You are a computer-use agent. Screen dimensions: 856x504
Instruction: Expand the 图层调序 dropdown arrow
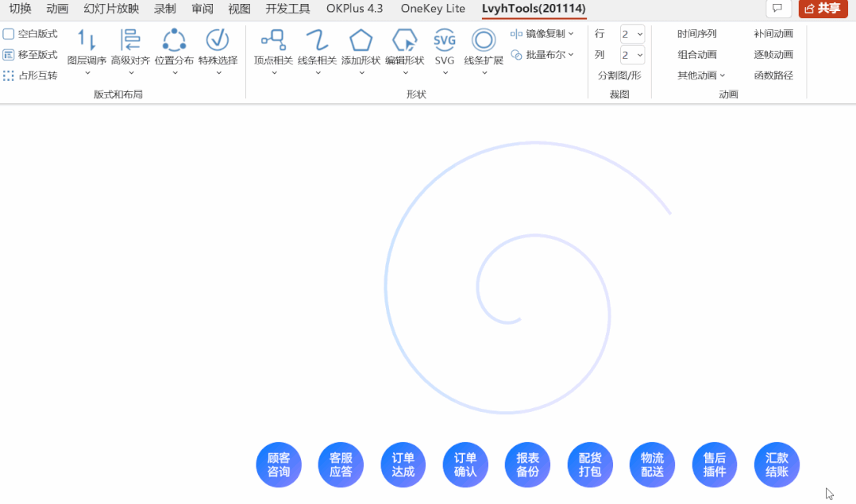(x=87, y=73)
